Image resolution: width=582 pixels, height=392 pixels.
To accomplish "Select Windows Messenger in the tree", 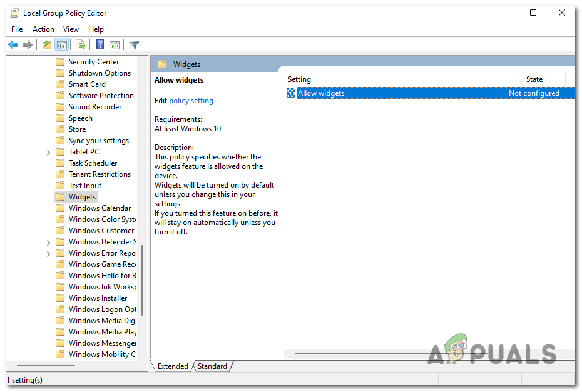I will (103, 343).
